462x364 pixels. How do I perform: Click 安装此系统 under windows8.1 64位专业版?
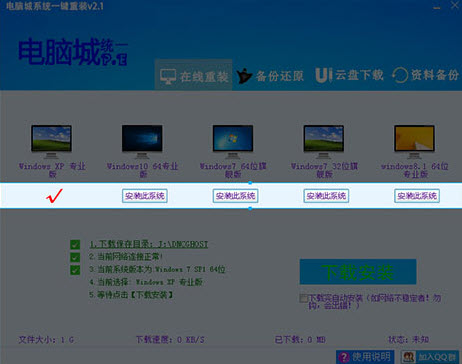417,196
